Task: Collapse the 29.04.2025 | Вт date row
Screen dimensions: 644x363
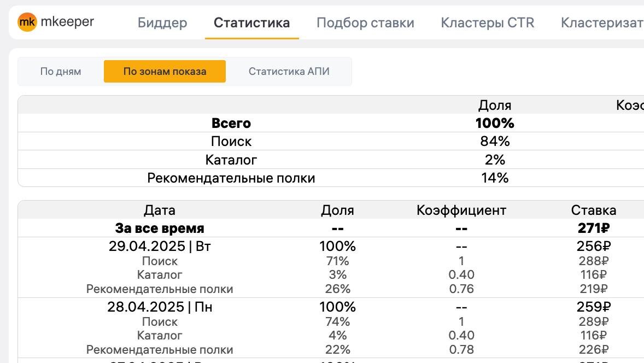Action: coord(159,247)
